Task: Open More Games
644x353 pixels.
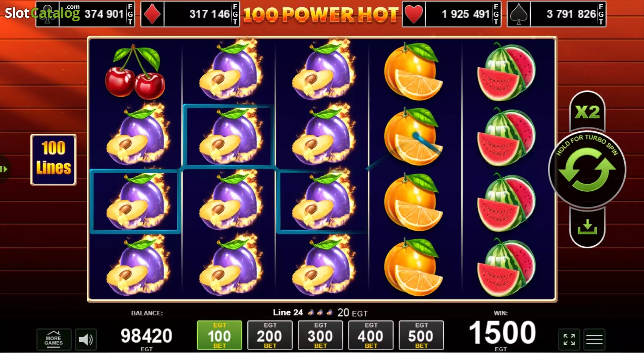Action: 54,339
